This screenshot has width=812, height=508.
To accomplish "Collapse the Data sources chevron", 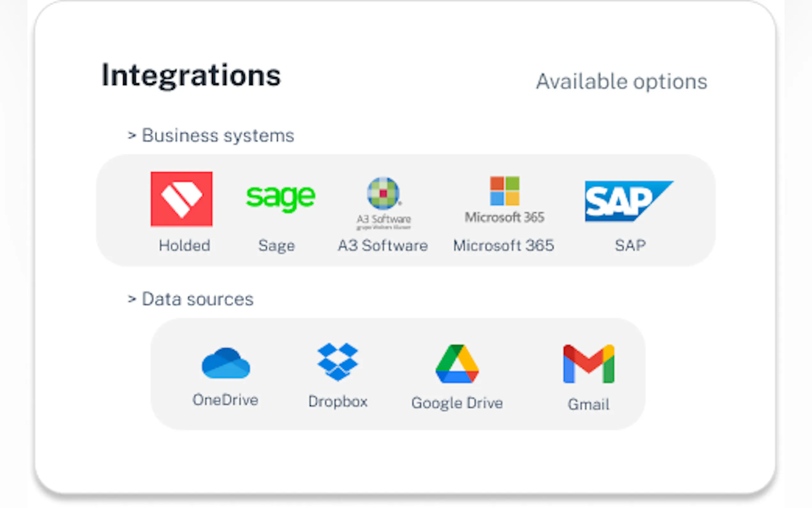I will 132,299.
